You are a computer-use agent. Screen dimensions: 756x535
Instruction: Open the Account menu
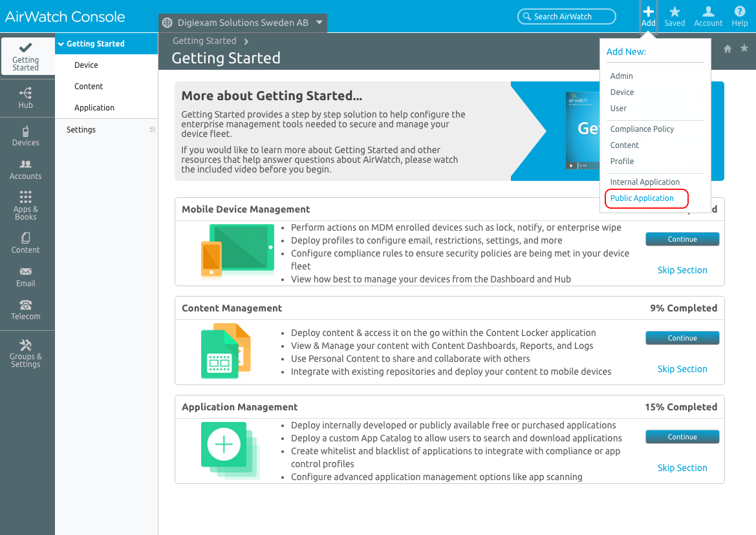708,16
